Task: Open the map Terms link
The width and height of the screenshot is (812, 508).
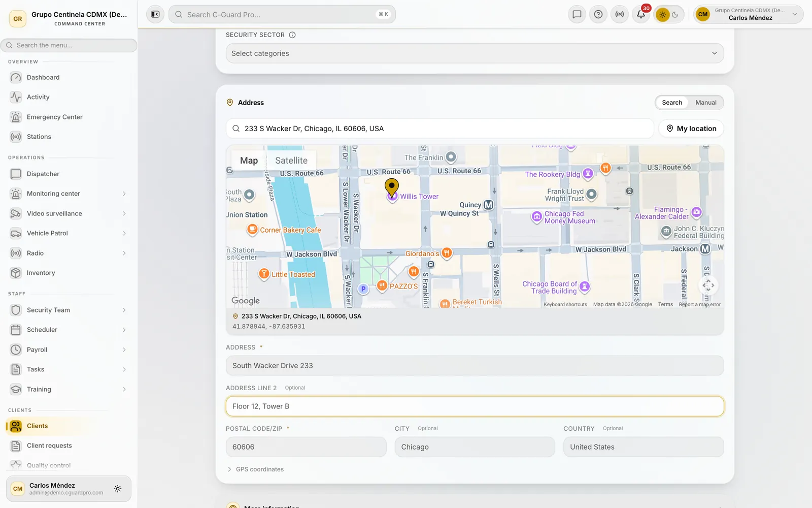Action: (665, 304)
